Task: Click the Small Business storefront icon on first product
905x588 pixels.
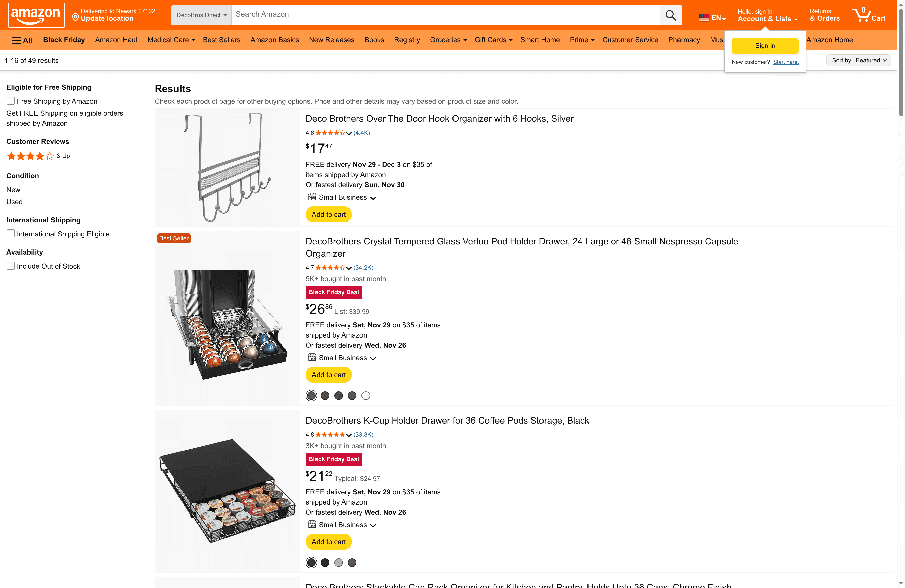Action: coord(312,197)
